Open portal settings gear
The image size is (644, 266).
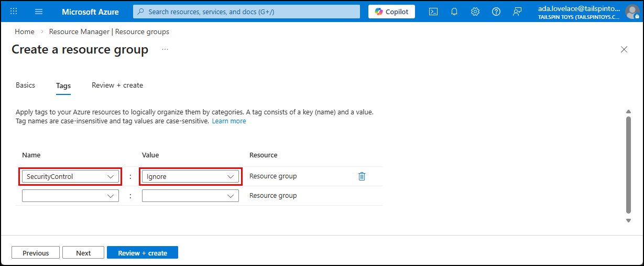(x=475, y=12)
